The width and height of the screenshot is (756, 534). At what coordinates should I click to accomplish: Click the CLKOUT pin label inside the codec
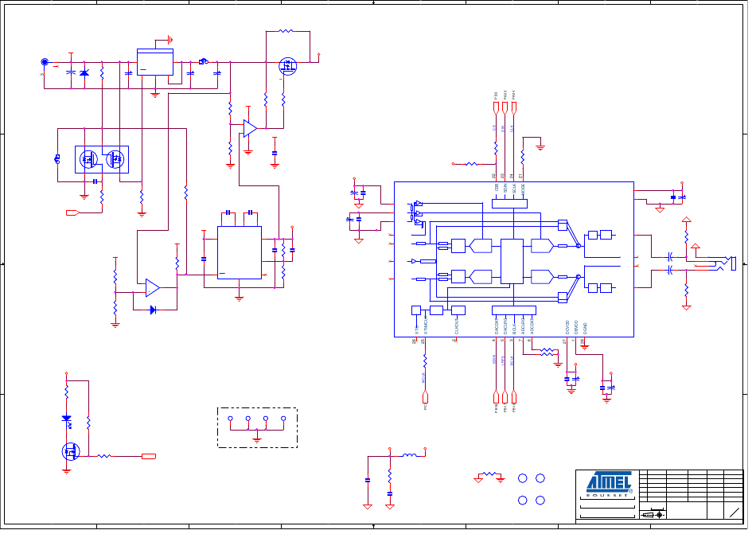pyautogui.click(x=457, y=325)
